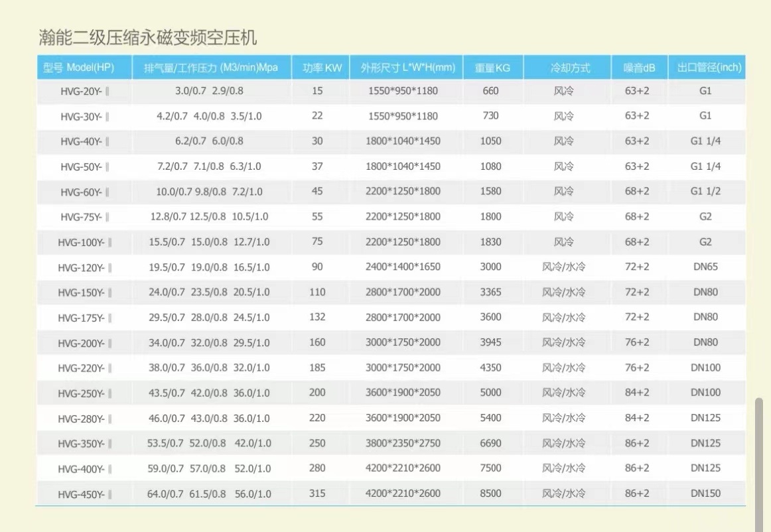Select the 3800*2350*2750 dimension cell
Viewport: 771px width, 532px height.
click(x=403, y=443)
